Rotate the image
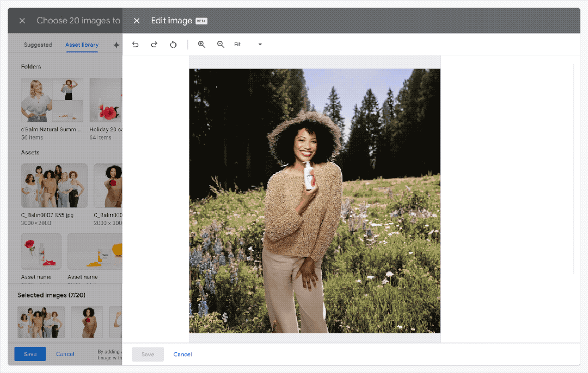Image resolution: width=588 pixels, height=373 pixels. [173, 44]
